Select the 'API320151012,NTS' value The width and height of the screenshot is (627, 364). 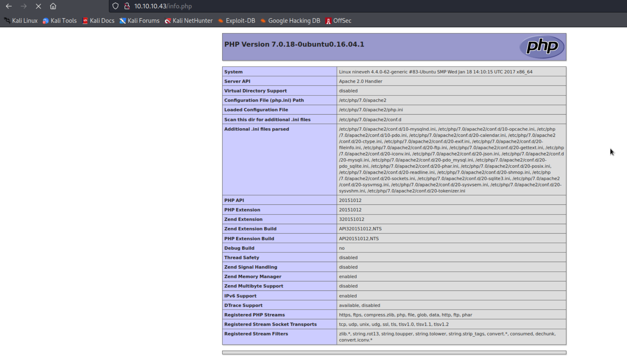[360, 229]
